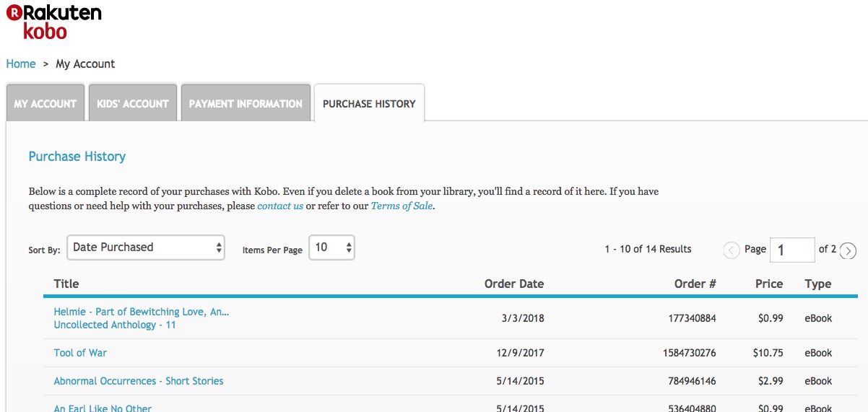
Task: Select the Payment Information tab
Action: [246, 103]
